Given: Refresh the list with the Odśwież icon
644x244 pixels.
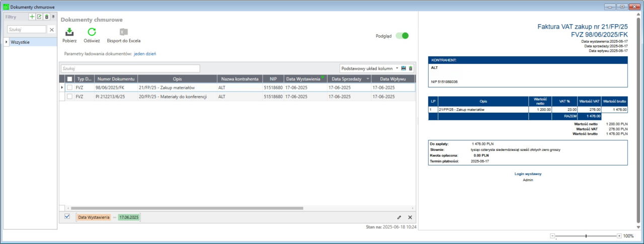Looking at the screenshot, I should 92,32.
